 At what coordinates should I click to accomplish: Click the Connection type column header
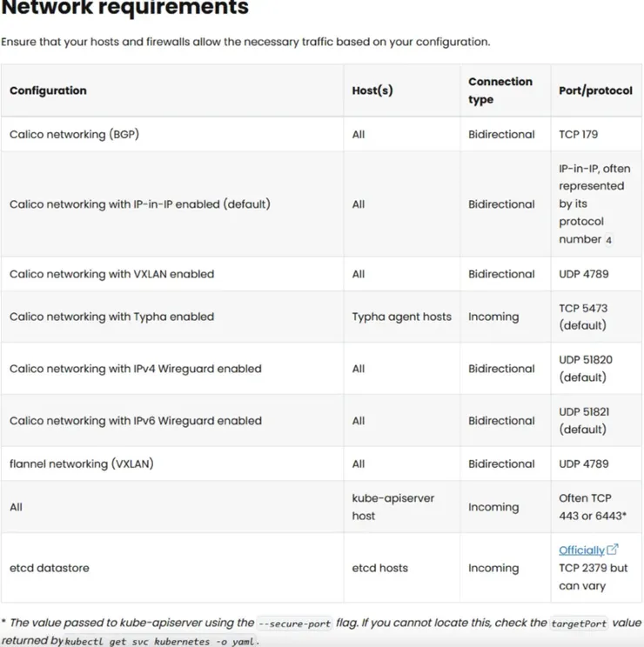500,90
